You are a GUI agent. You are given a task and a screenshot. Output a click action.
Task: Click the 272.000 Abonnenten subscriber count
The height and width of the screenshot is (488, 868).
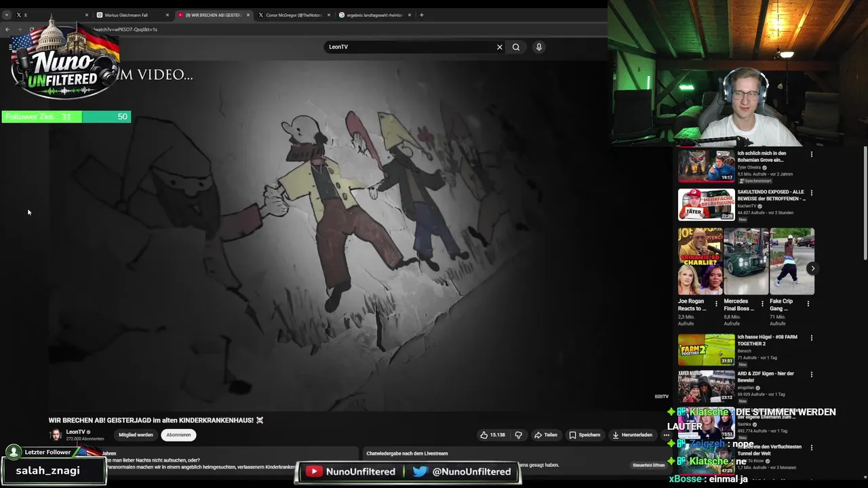coord(85,439)
